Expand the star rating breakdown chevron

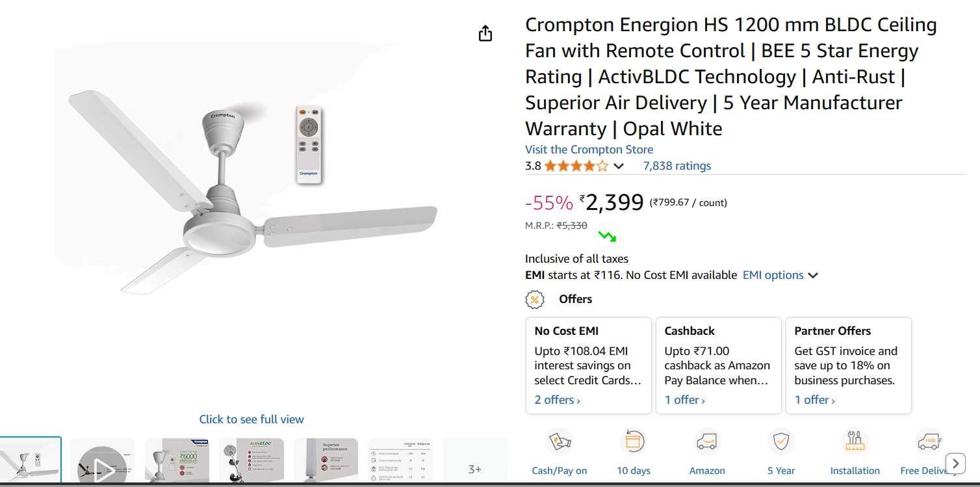pos(619,166)
